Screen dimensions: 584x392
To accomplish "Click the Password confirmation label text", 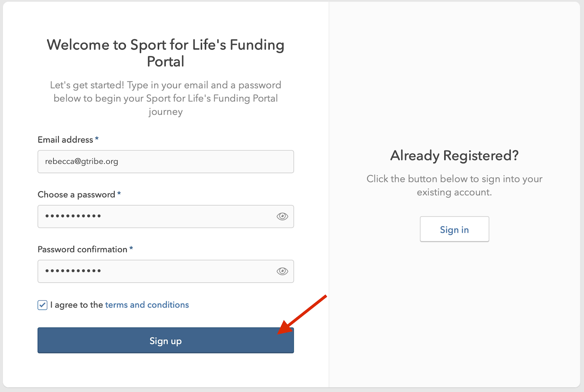I will 82,249.
